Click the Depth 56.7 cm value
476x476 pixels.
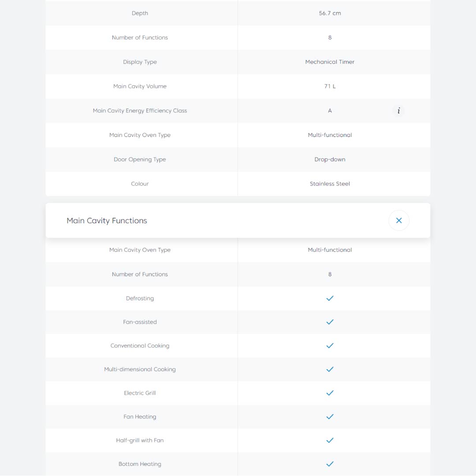pos(330,13)
